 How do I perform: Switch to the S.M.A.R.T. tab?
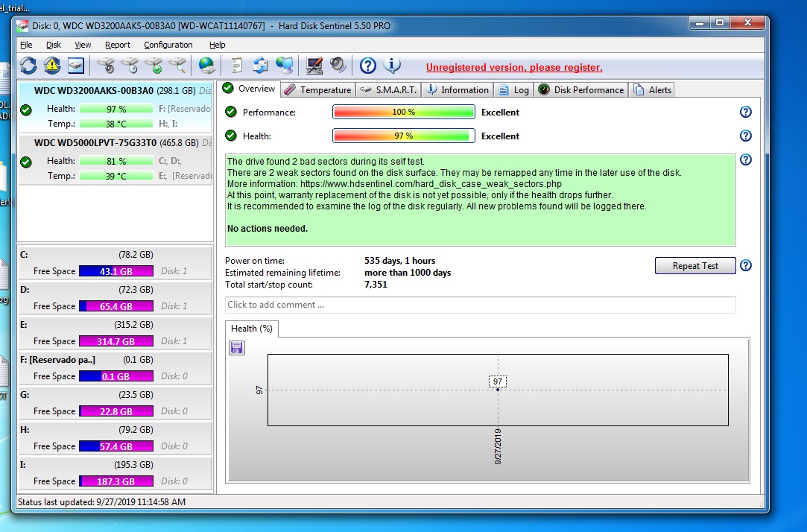(x=388, y=90)
